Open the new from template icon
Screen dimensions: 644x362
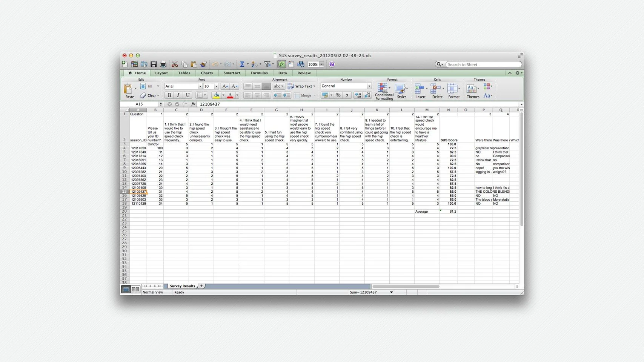134,64
